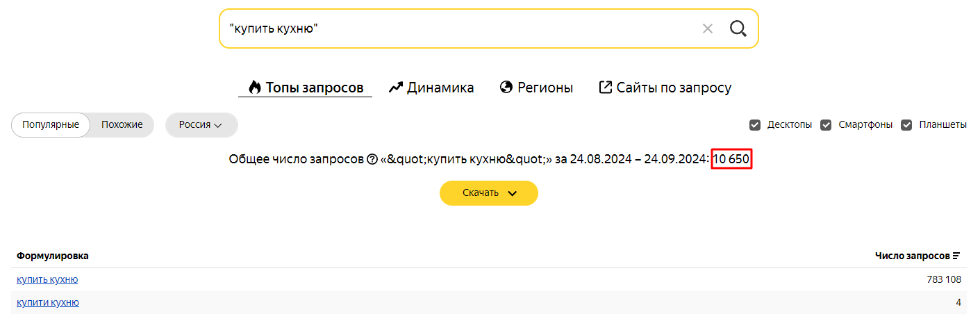
Task: Click the question mark help icon
Action: click(372, 160)
